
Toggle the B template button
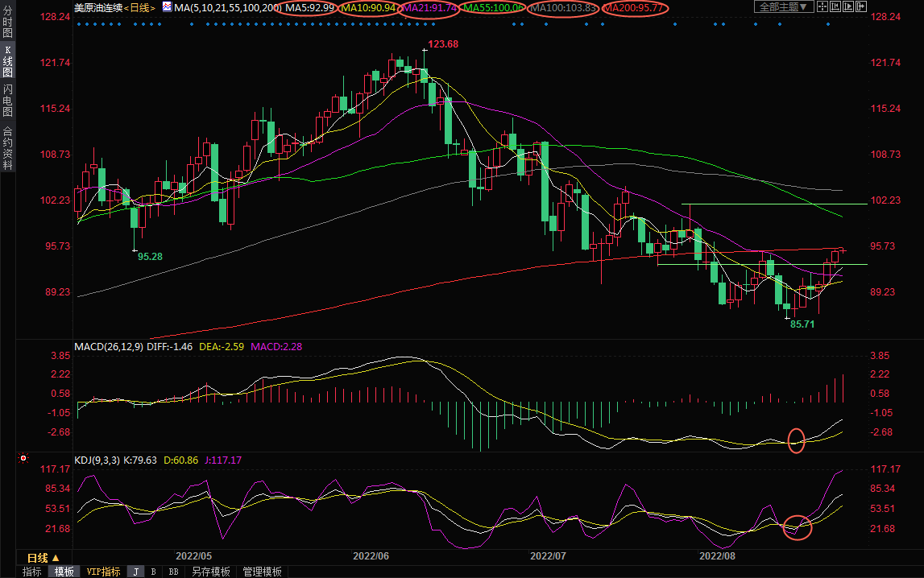pos(153,572)
